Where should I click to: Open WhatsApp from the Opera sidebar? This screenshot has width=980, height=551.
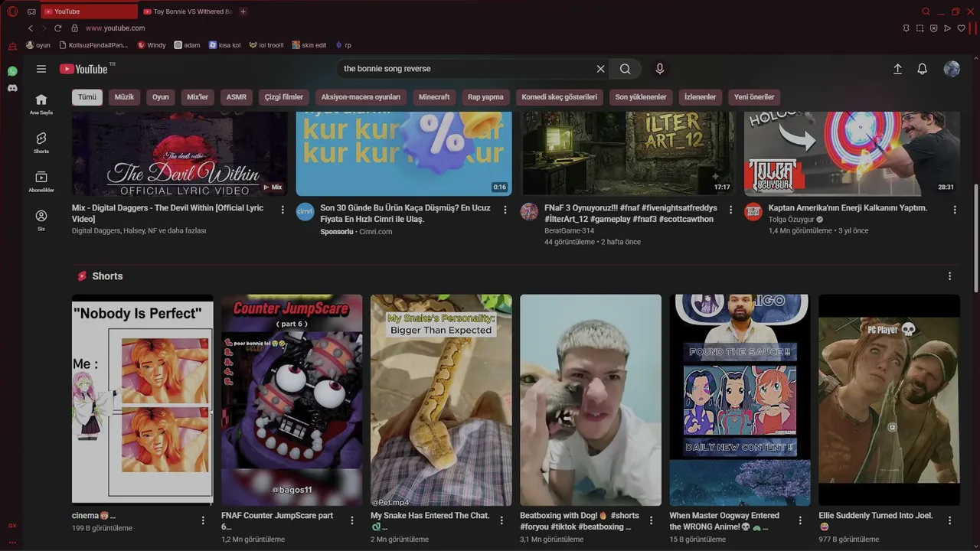pos(12,71)
